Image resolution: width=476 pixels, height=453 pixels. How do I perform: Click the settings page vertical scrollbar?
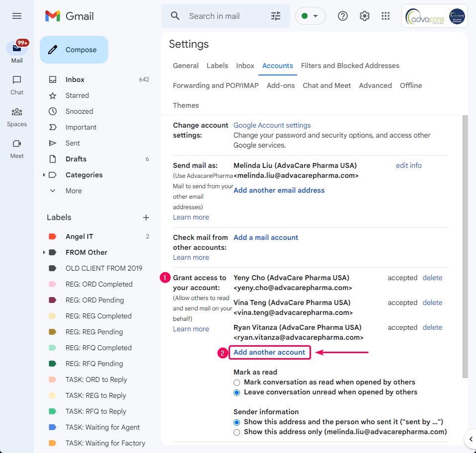click(x=465, y=247)
